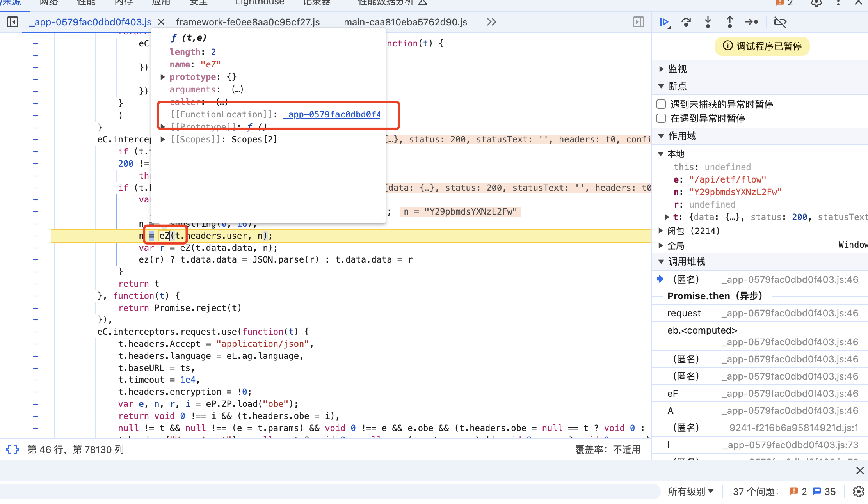Switch to main-caa810eba5762d90.js tab
868x504 pixels.
click(406, 22)
